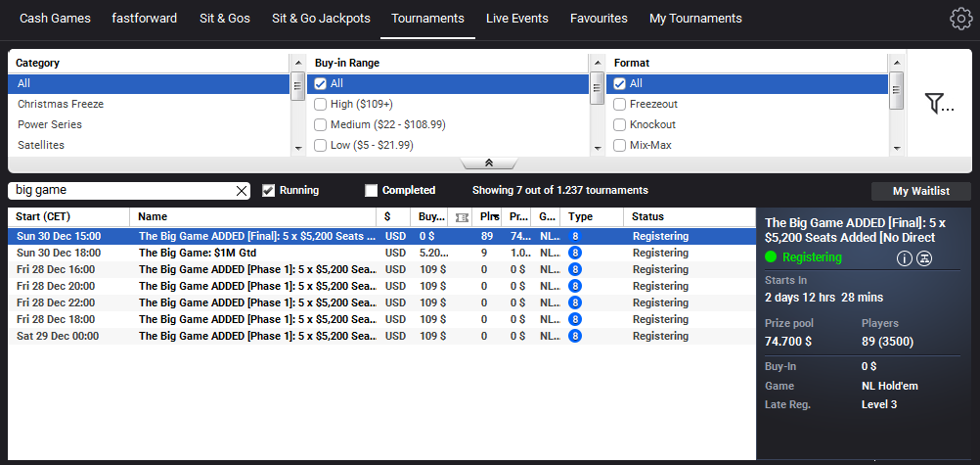This screenshot has height=465, width=980.
Task: Click the ticket icon column header
Action: pos(462,216)
